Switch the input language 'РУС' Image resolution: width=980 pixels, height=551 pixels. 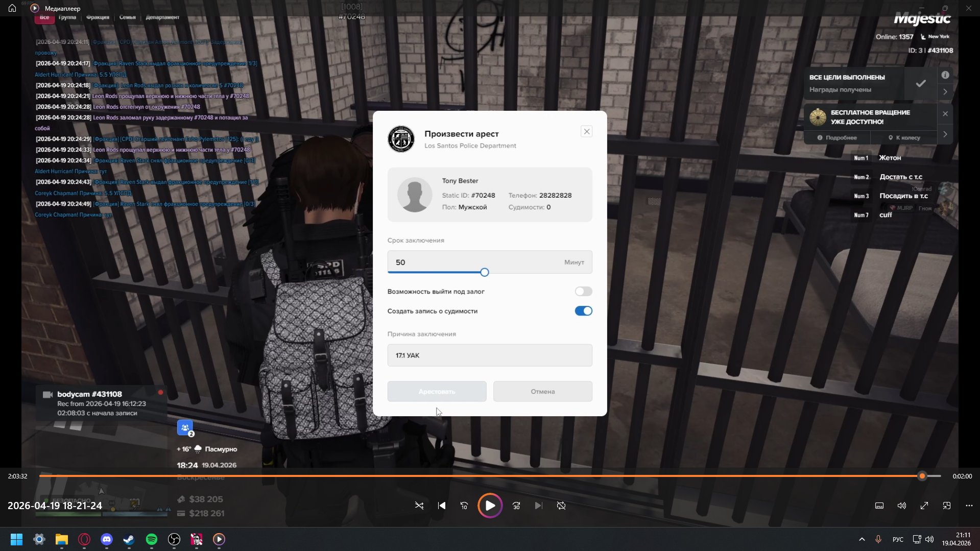tap(898, 539)
